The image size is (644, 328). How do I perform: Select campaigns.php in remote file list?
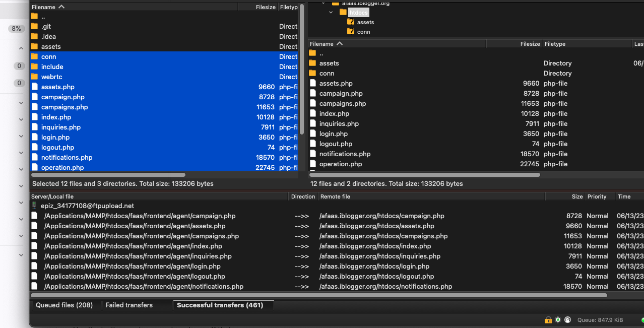click(x=476, y=103)
